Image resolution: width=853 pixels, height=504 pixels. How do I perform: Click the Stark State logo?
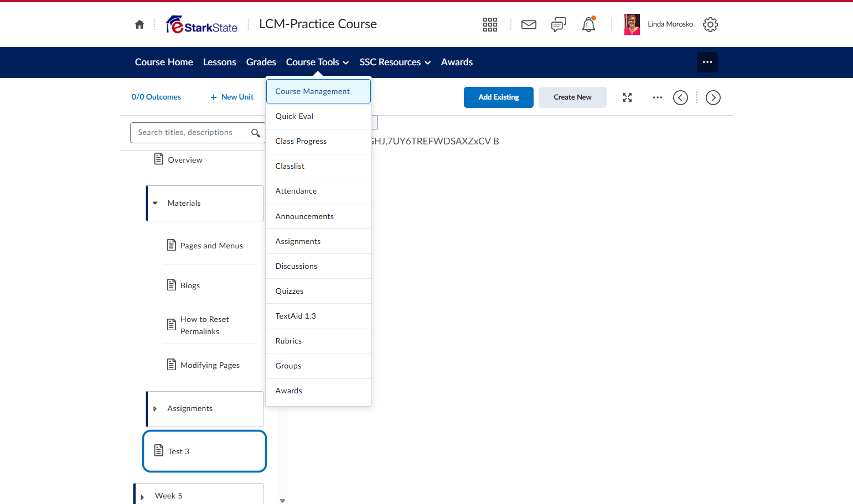click(x=201, y=24)
